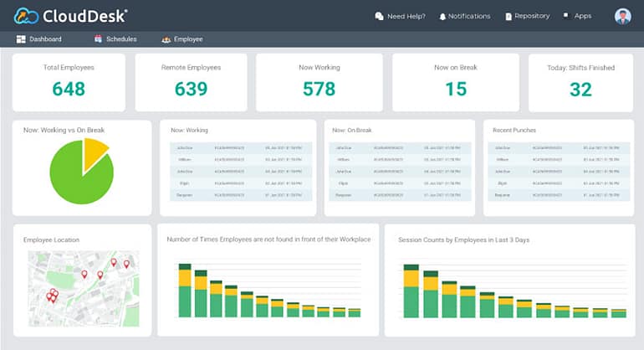This screenshot has width=644, height=350.
Task: Click the Schedules calendar icon
Action: 98,39
